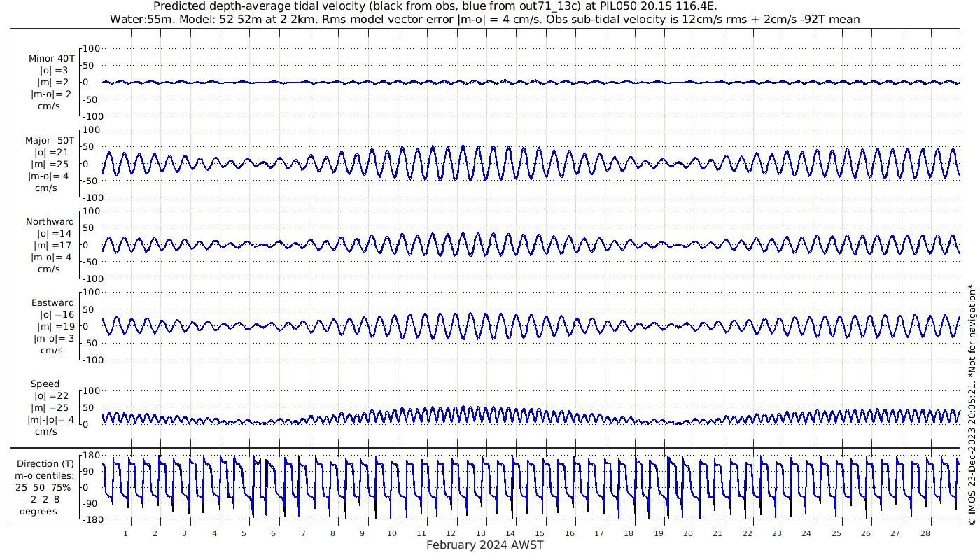Click the 'Speed' panel label
The image size is (980, 560).
pyautogui.click(x=44, y=384)
